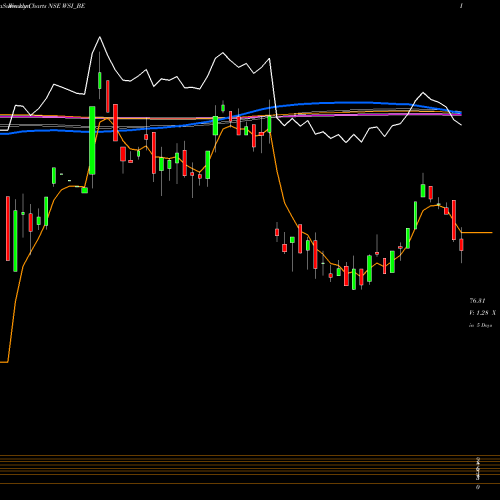
Task: Click the 'in 5 Days' label
Action: [x=480, y=325]
